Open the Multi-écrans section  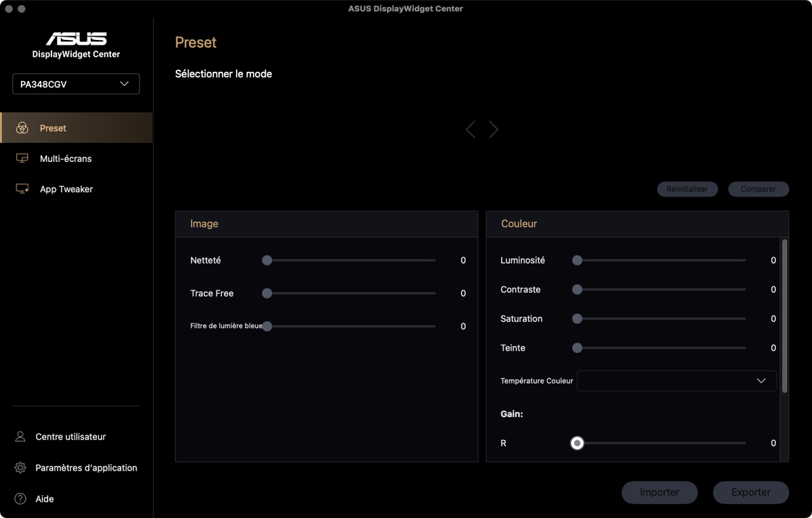[x=66, y=158]
